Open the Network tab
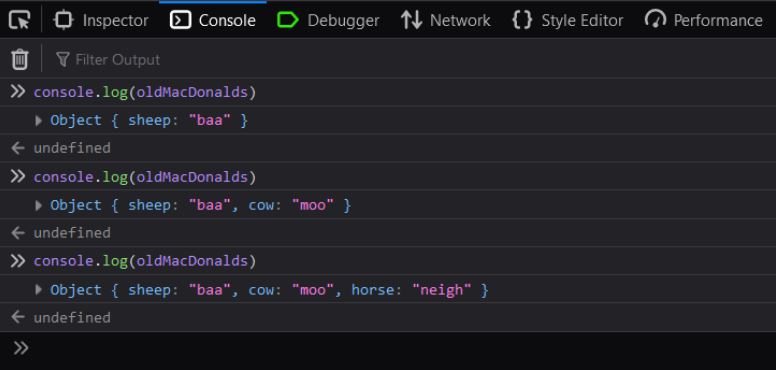Screen dimensions: 776x370 (x=445, y=20)
